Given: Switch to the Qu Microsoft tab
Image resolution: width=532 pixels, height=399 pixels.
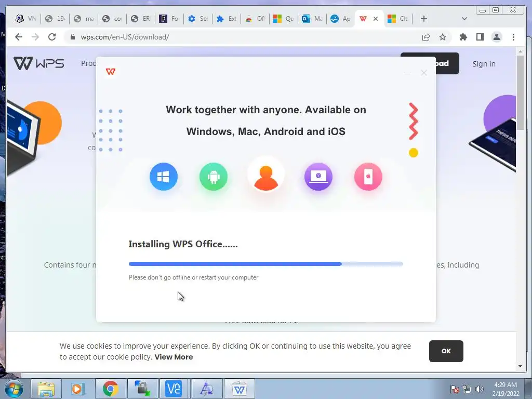Looking at the screenshot, I should pos(284,19).
